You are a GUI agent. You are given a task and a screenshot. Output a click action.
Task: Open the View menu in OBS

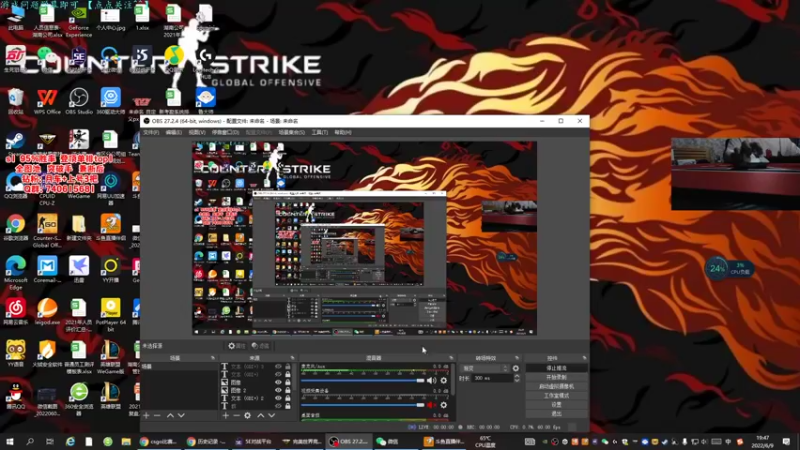[197, 132]
